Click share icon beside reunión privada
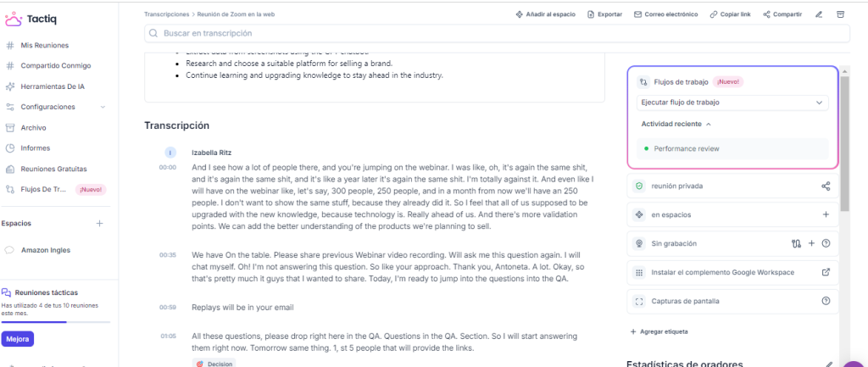868x367 pixels. 826,186
